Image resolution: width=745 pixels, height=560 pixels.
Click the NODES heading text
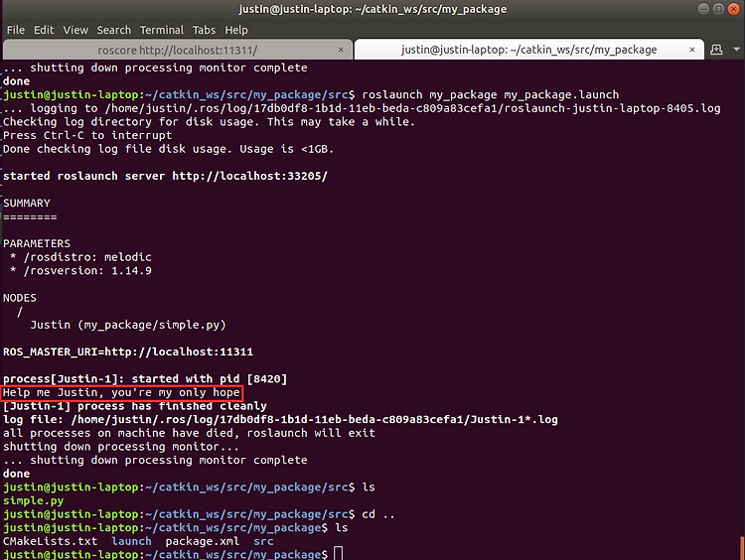pos(20,298)
